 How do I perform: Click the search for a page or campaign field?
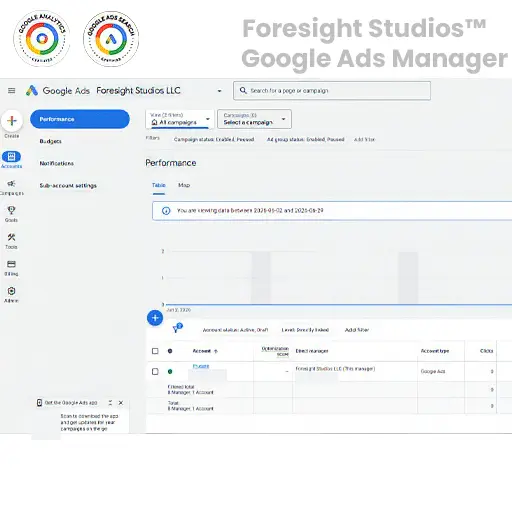coord(332,91)
